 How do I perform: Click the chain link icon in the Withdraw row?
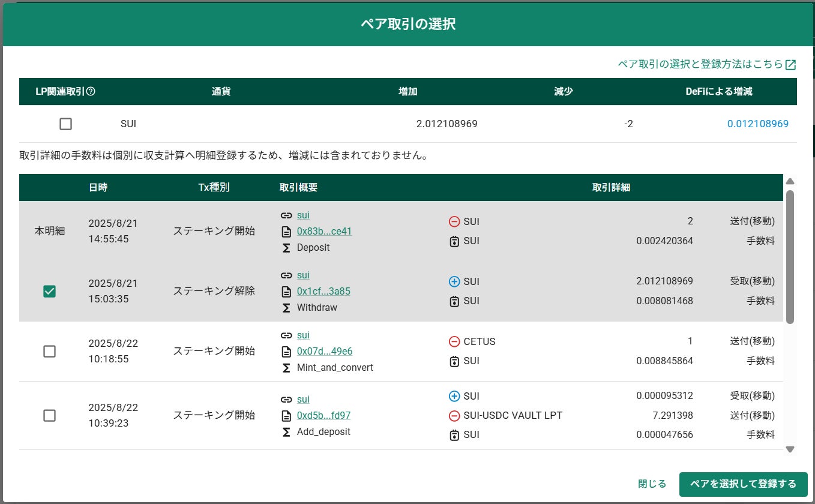tap(286, 275)
